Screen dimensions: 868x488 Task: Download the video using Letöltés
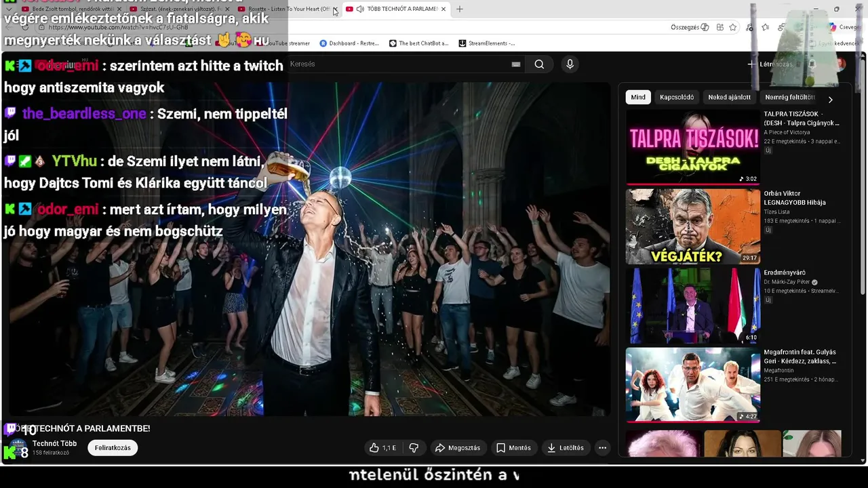(566, 448)
